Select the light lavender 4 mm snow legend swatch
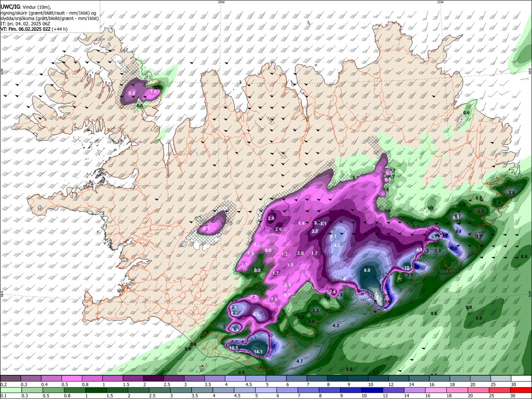 pos(235,379)
